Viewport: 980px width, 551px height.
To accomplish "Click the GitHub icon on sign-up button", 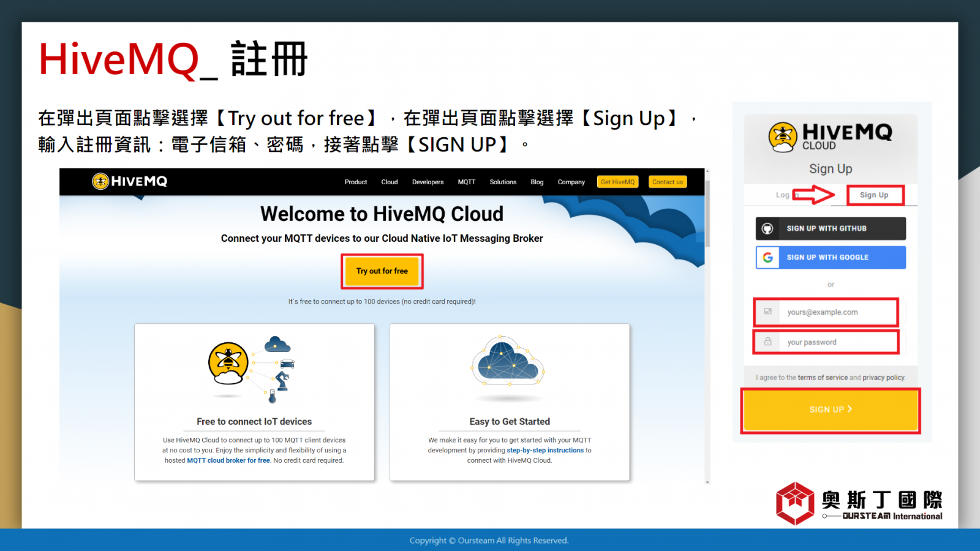I will pos(767,228).
